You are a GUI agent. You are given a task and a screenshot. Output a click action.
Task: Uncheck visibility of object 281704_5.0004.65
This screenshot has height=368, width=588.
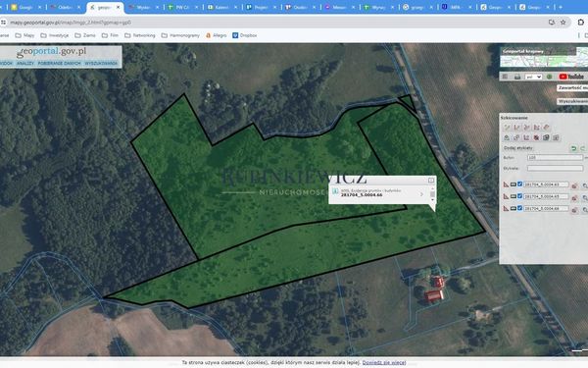(x=519, y=196)
